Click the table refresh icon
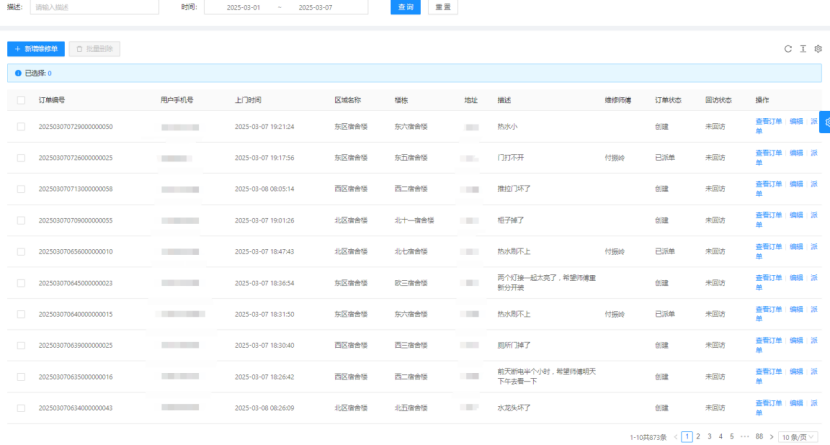Screen dimensions: 830x445 (788, 48)
